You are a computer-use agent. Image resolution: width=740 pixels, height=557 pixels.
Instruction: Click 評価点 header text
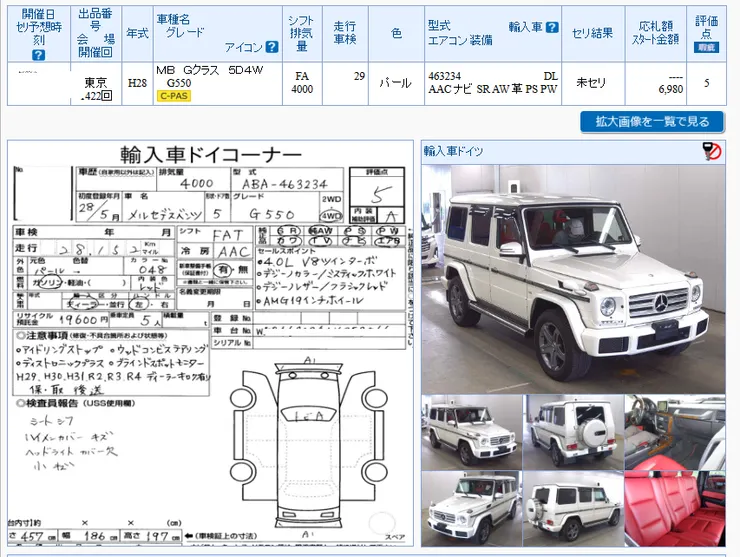pyautogui.click(x=706, y=27)
